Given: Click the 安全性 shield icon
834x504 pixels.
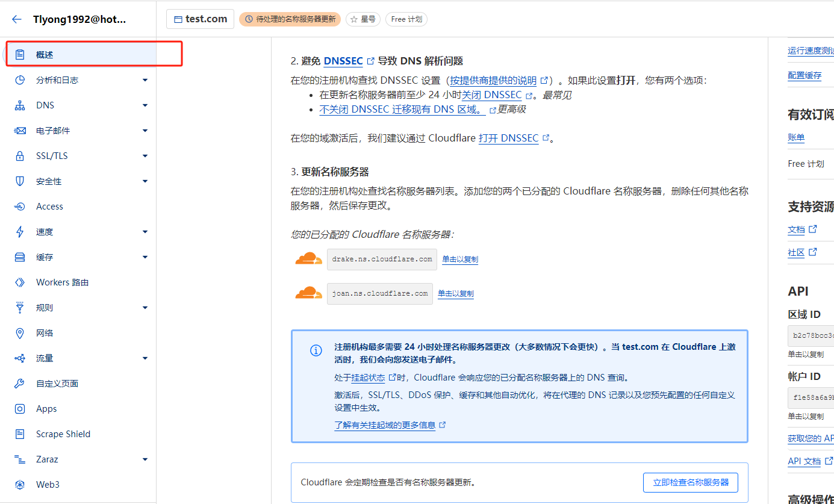Looking at the screenshot, I should click(20, 181).
